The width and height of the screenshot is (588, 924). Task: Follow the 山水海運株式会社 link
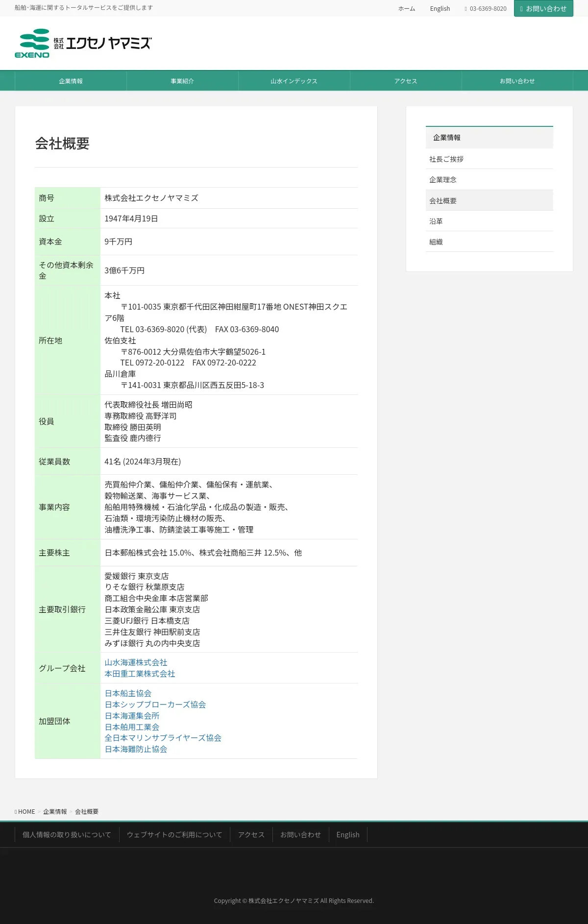tap(136, 662)
